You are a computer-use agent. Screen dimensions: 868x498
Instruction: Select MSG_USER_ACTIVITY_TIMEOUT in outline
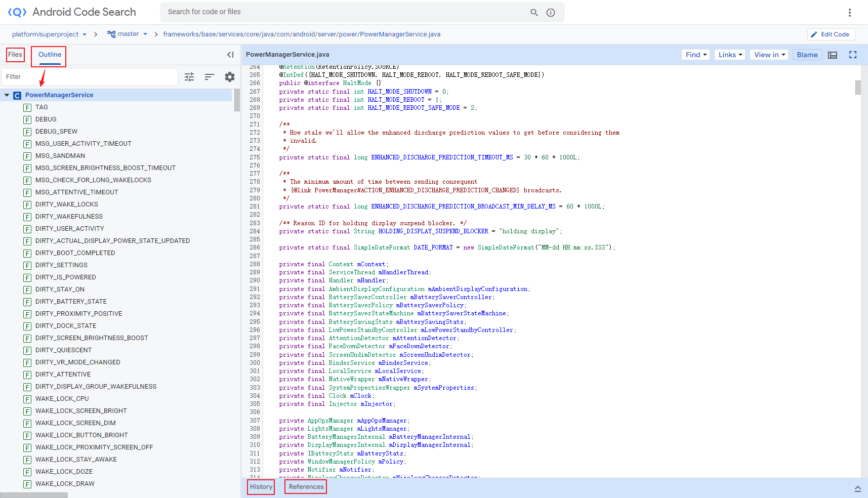coord(83,144)
